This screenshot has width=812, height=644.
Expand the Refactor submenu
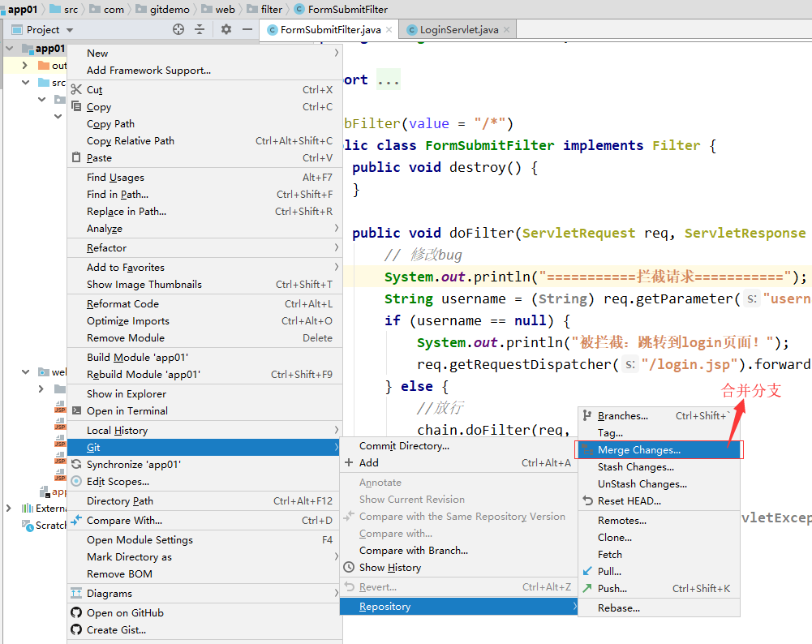205,247
